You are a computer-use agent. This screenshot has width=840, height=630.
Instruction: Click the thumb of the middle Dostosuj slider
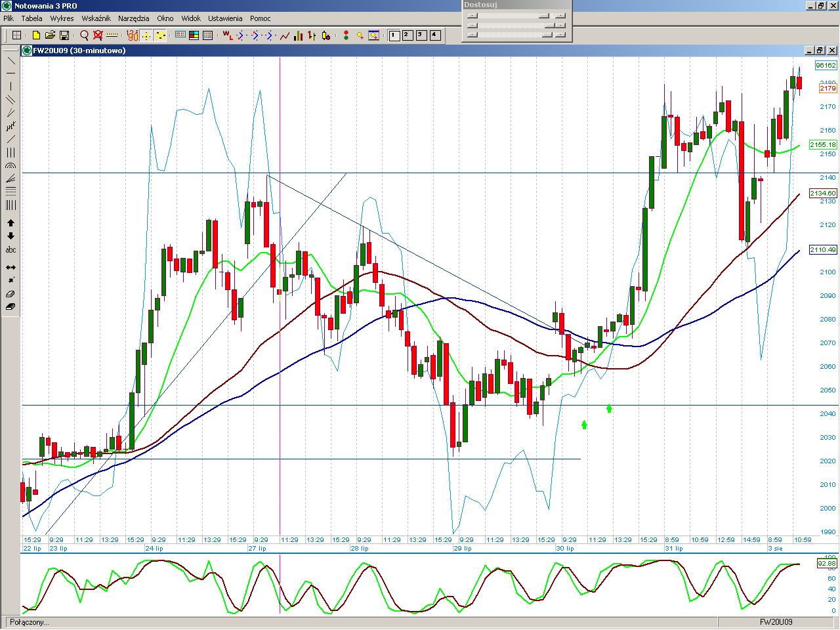(549, 26)
